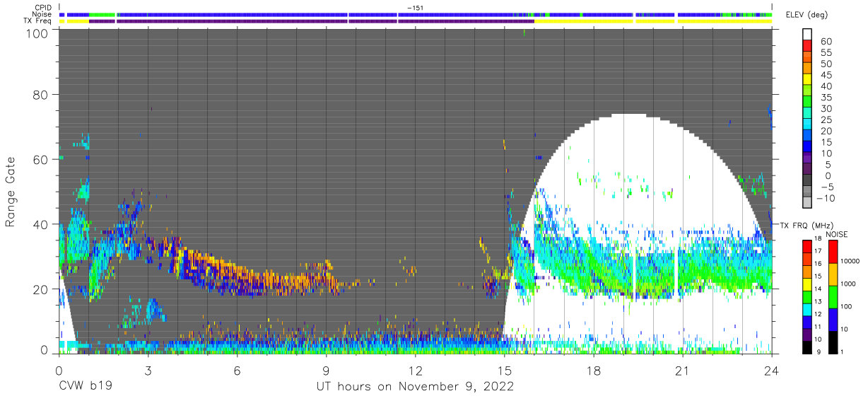
Task: Click the white top segment of ELEV colorbar
Action: coord(807,35)
